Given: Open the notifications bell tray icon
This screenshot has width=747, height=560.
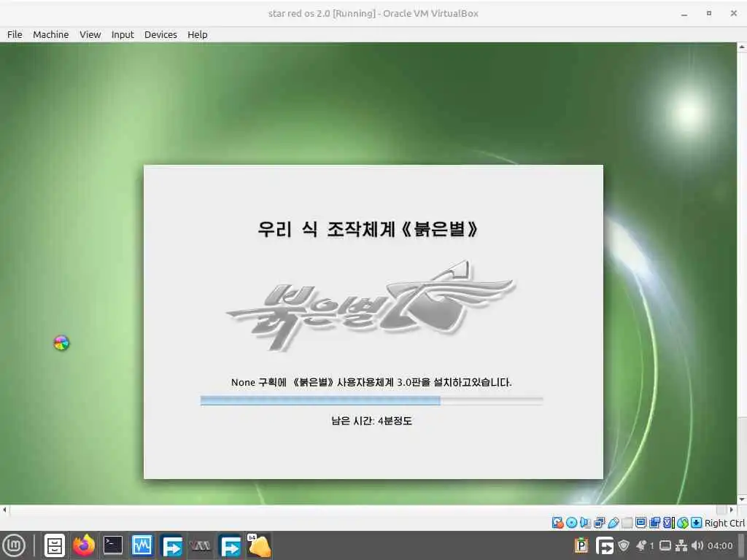Looking at the screenshot, I should 642,545.
